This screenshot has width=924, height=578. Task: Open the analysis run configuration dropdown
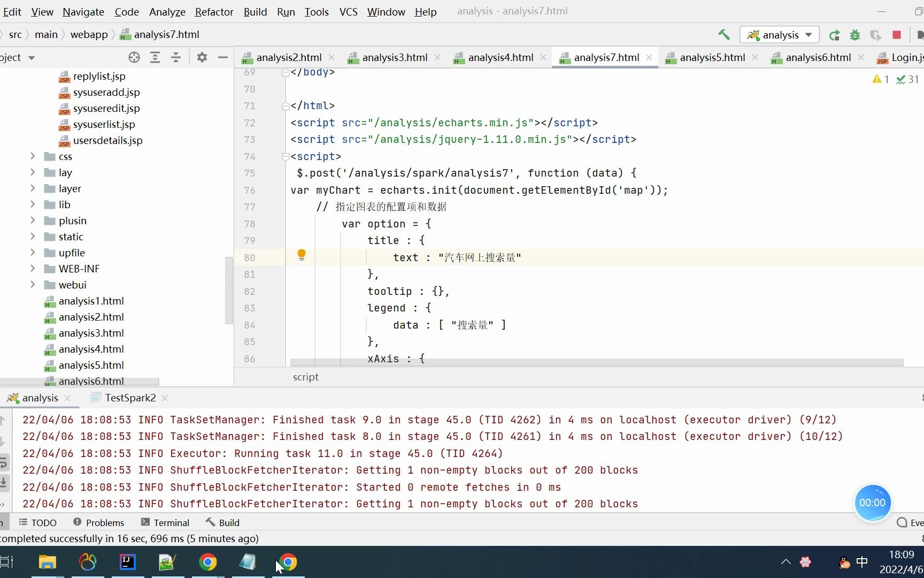point(780,35)
